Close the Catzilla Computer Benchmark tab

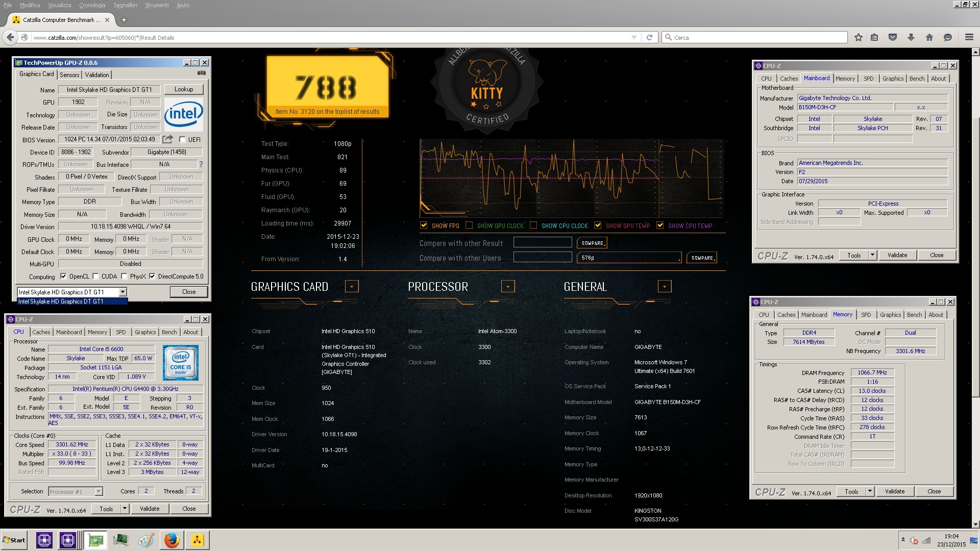[x=107, y=20]
